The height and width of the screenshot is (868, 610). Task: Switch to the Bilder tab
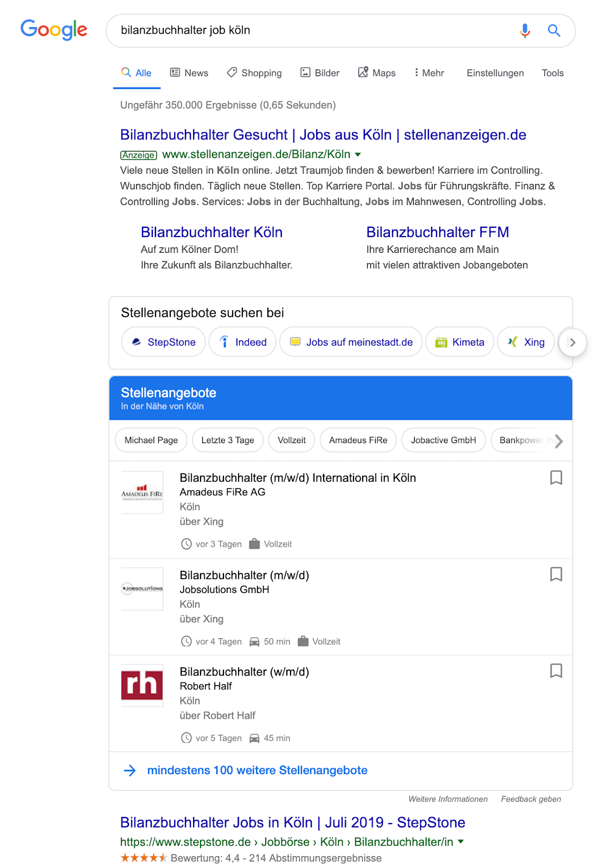[320, 73]
